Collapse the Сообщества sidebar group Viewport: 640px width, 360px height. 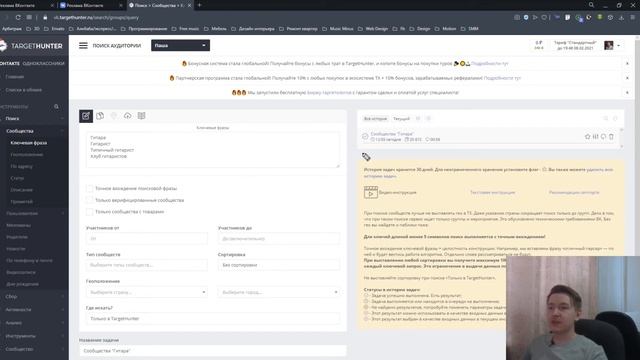35,131
